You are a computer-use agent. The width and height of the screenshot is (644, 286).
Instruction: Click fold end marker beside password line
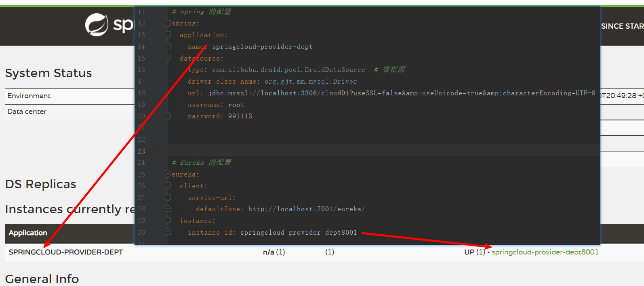[168, 116]
